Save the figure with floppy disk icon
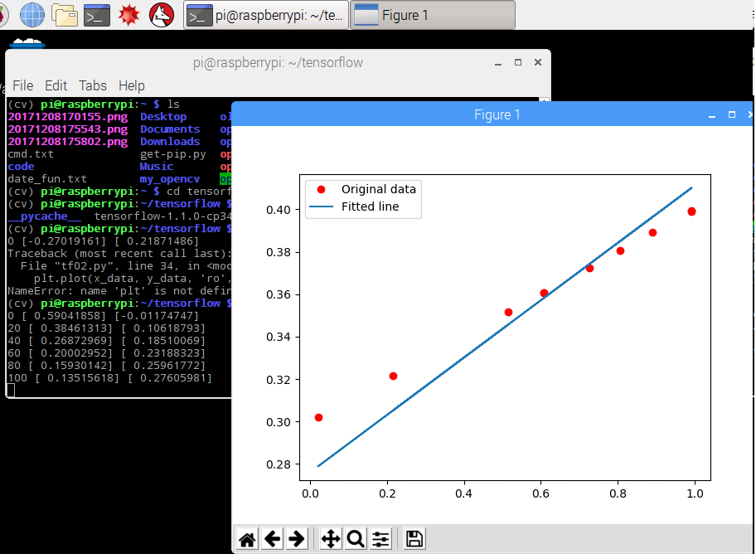756x554 pixels. [414, 539]
